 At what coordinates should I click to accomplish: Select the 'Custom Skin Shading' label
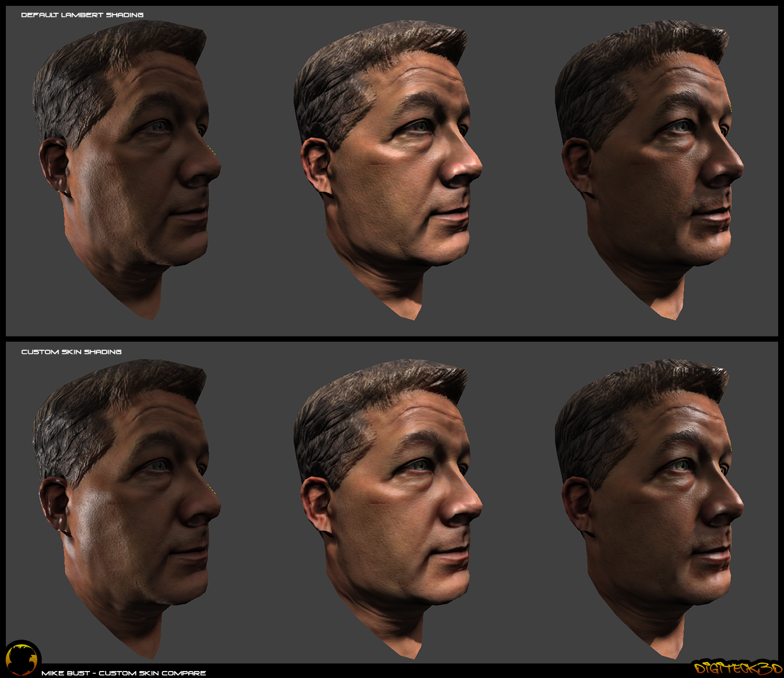coord(71,352)
